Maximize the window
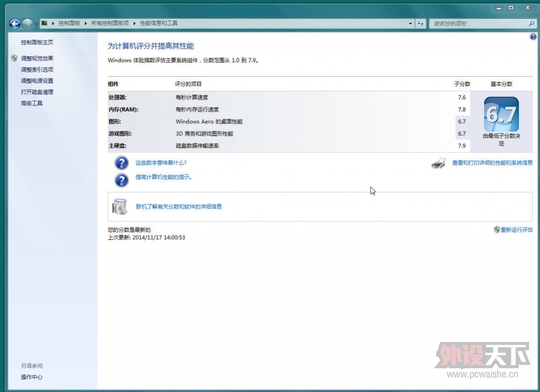This screenshot has height=392, width=540. 511,8
